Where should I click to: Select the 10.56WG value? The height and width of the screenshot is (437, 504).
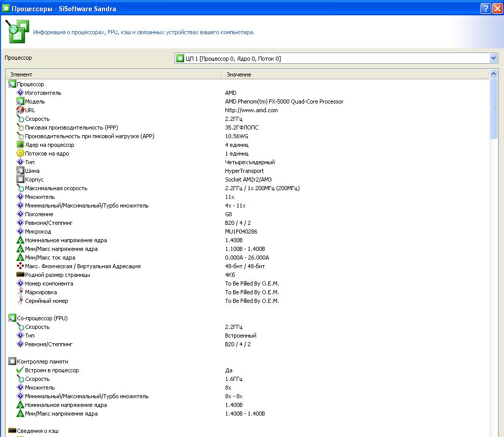pyautogui.click(x=237, y=136)
